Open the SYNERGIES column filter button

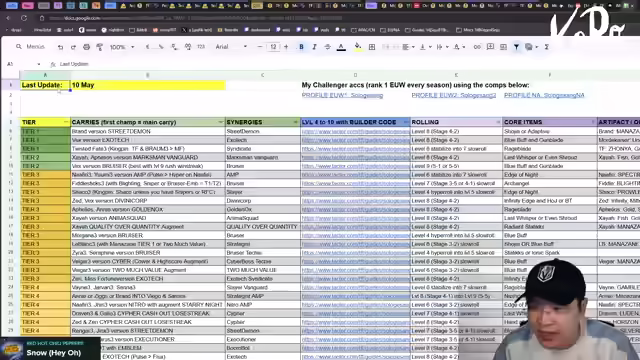(x=296, y=122)
